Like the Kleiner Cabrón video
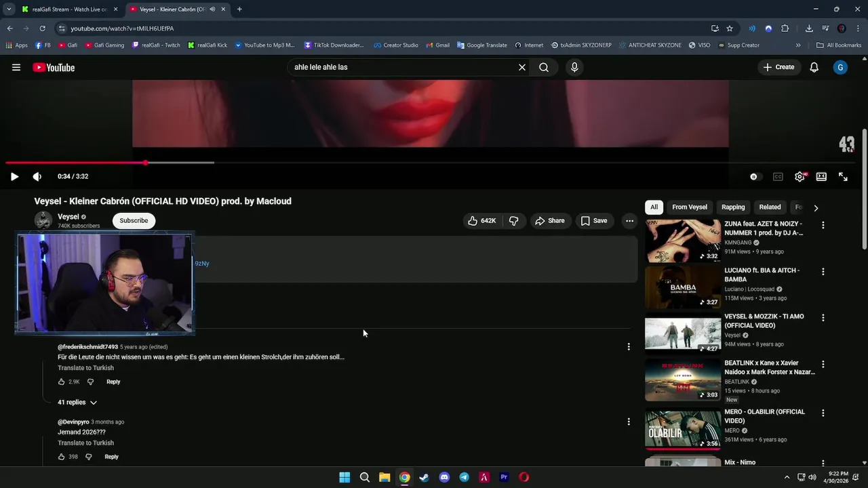This screenshot has width=868, height=488. [x=482, y=220]
